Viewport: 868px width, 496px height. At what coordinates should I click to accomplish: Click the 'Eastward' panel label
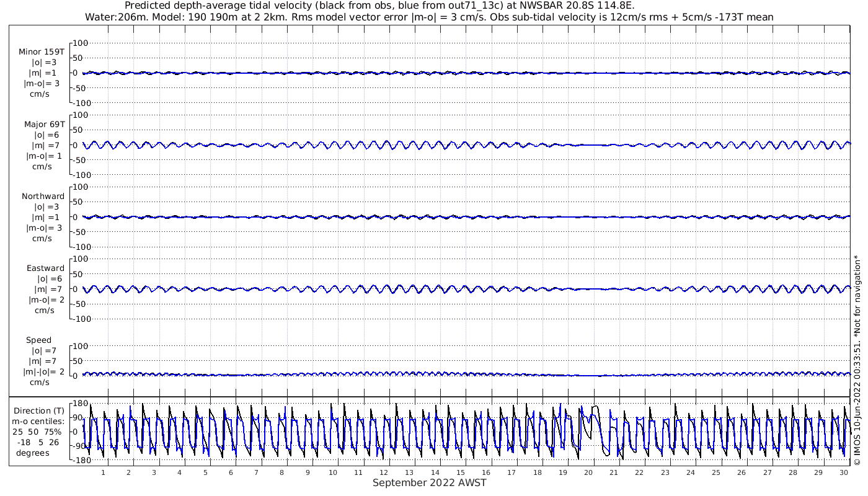tap(45, 268)
